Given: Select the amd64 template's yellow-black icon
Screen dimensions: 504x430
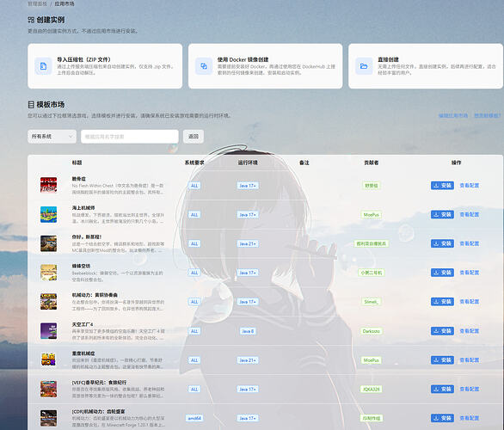Looking at the screenshot, I should tap(48, 418).
